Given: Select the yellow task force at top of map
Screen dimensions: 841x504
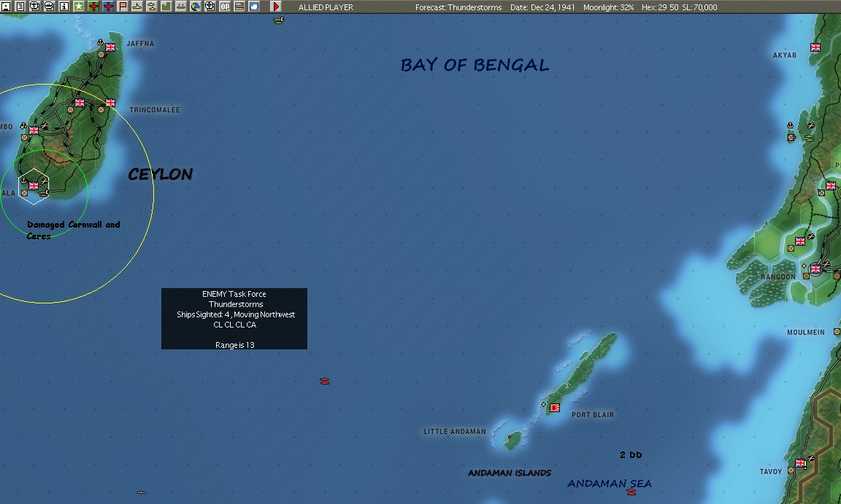Looking at the screenshot, I should pos(278,20).
